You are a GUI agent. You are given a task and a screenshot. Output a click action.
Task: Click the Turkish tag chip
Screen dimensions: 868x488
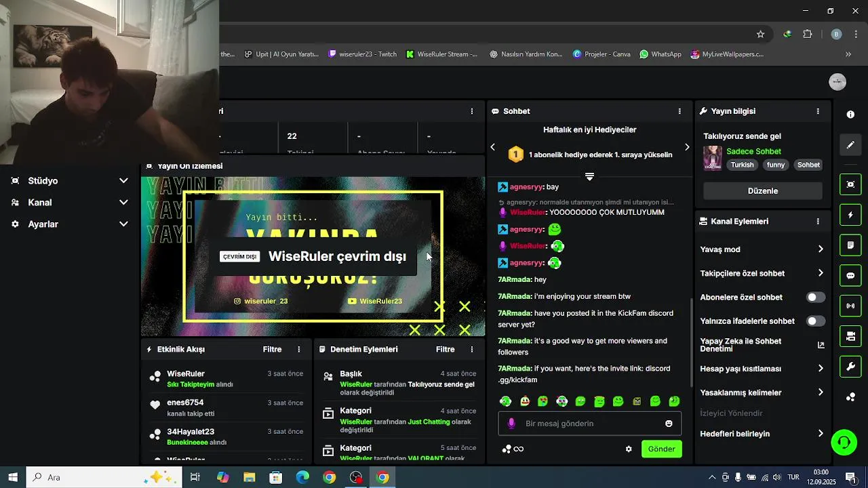742,165
